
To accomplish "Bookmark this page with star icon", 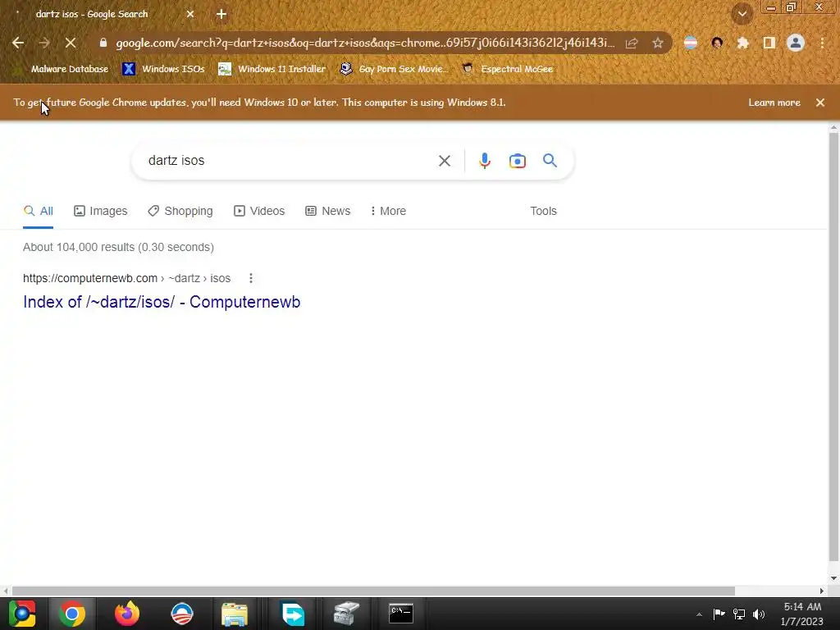I will [x=658, y=43].
